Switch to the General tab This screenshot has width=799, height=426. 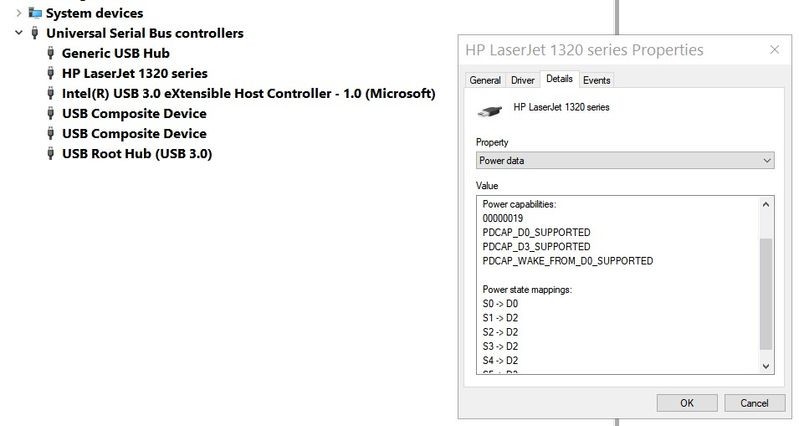click(x=485, y=80)
